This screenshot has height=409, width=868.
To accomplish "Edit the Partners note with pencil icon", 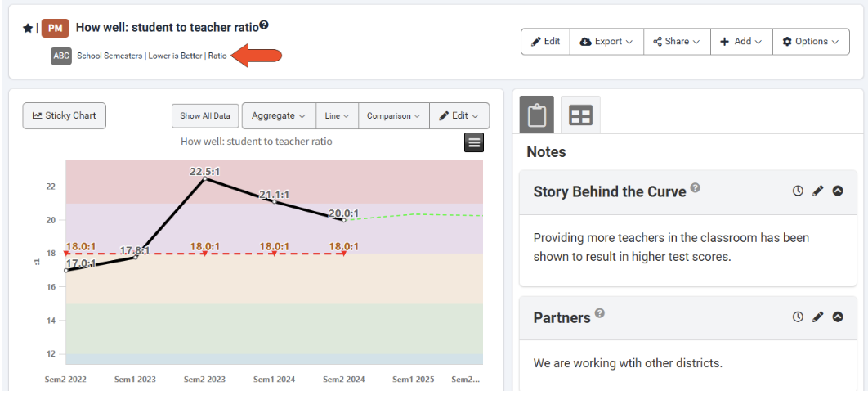I will (817, 317).
